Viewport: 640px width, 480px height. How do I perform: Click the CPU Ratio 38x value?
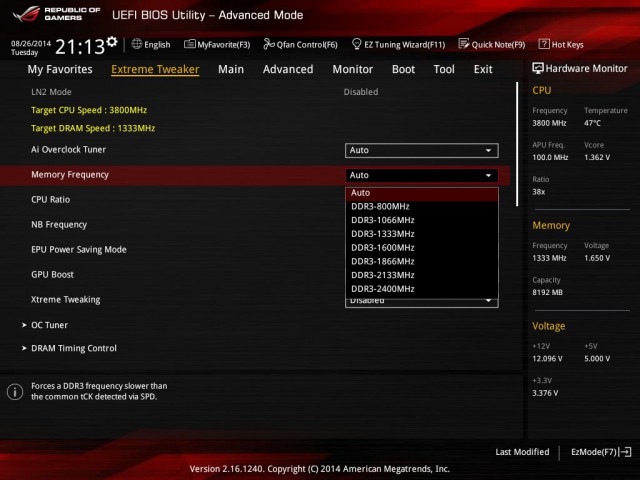coord(539,192)
